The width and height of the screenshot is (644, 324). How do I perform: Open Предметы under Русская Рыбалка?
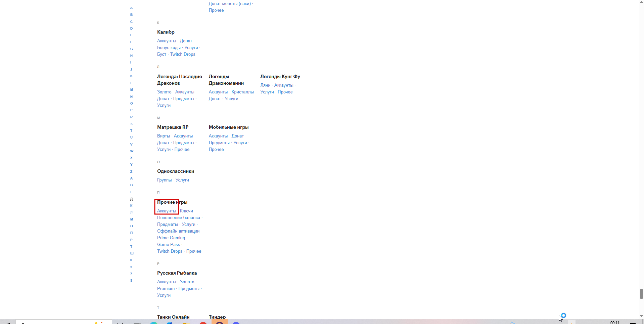[x=189, y=289]
